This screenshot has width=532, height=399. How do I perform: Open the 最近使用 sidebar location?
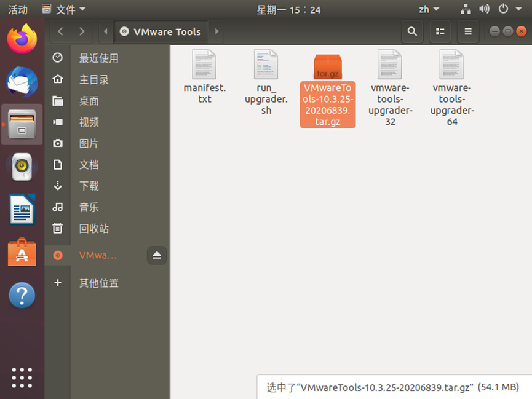click(x=107, y=58)
